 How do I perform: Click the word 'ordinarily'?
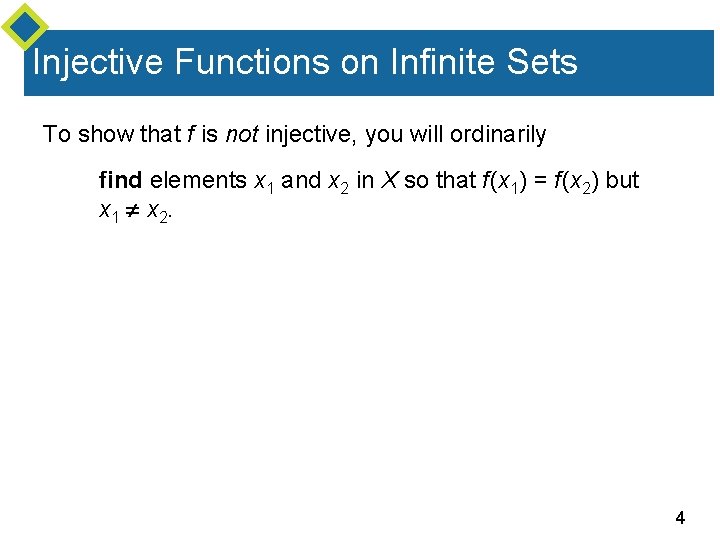click(498, 135)
